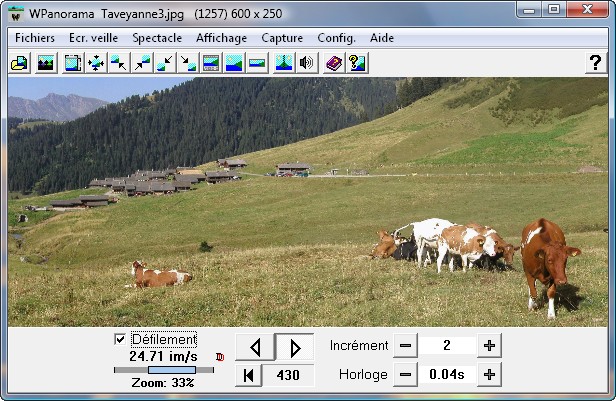Click the zoom slider thumb

pyautogui.click(x=172, y=370)
